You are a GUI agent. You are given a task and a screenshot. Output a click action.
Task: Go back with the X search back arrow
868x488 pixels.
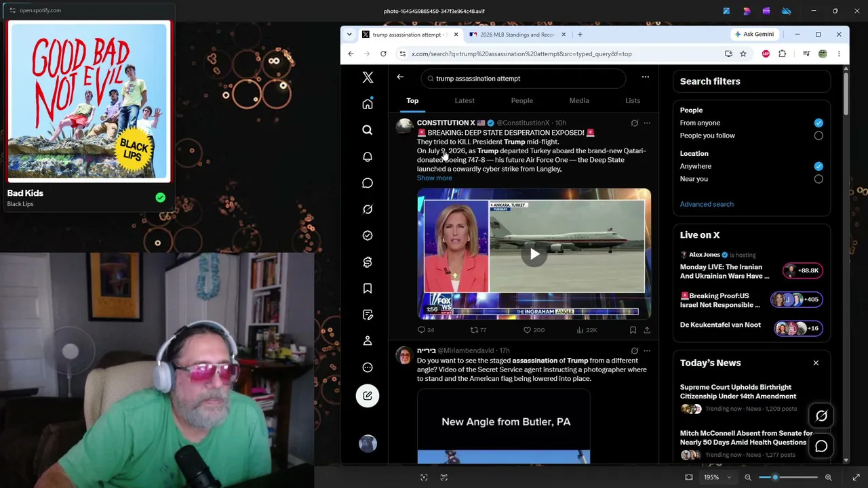pyautogui.click(x=400, y=77)
